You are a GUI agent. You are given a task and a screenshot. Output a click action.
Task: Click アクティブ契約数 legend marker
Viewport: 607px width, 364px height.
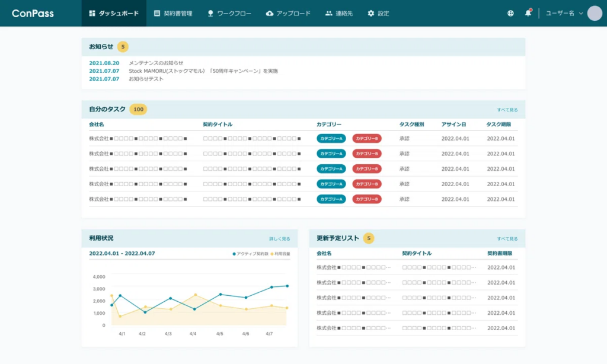(x=235, y=254)
